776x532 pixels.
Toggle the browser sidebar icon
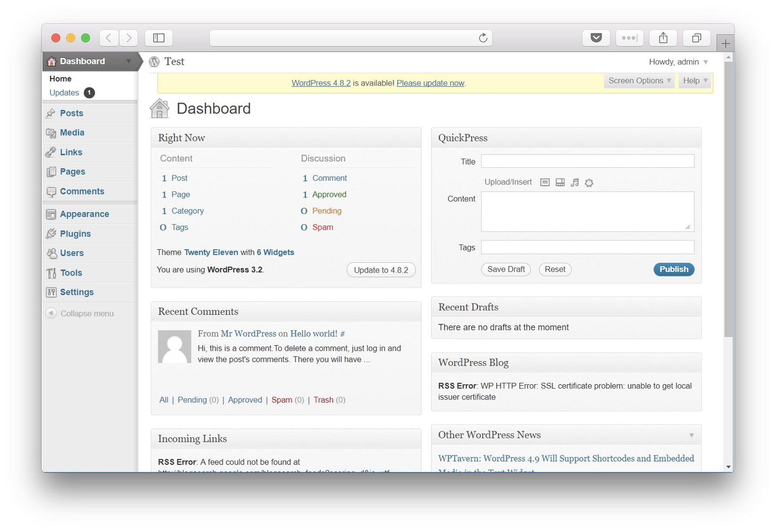pyautogui.click(x=159, y=38)
